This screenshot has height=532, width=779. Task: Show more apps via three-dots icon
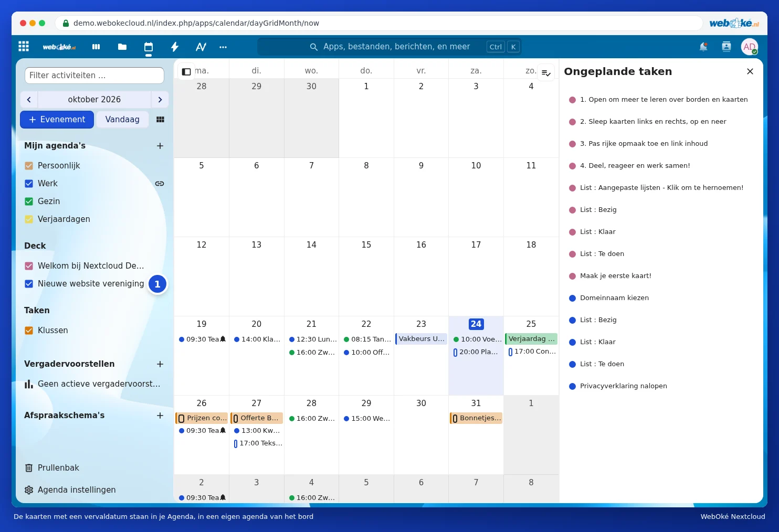coord(223,47)
